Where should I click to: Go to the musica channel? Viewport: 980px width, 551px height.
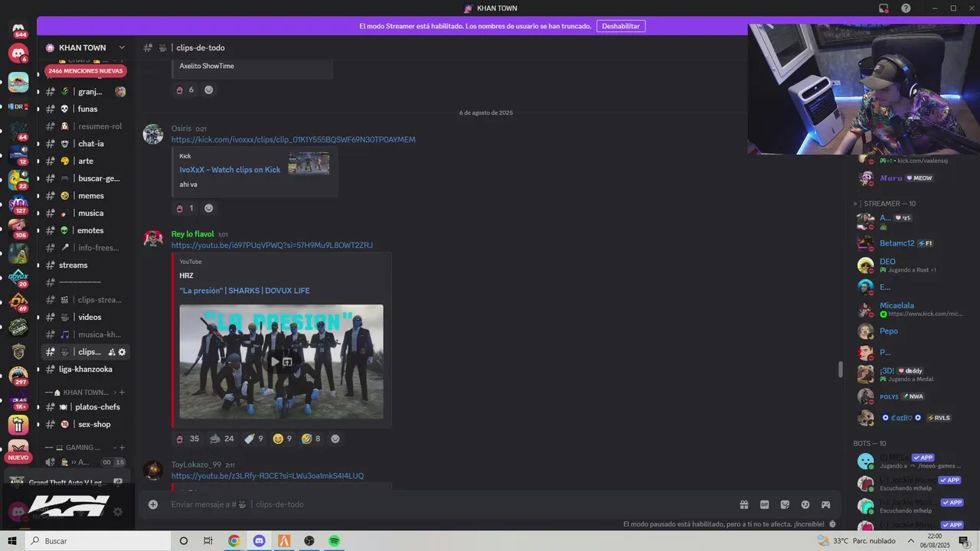(84, 213)
